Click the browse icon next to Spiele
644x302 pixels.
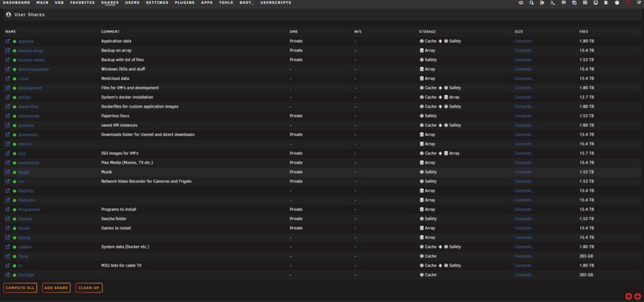click(x=7, y=228)
